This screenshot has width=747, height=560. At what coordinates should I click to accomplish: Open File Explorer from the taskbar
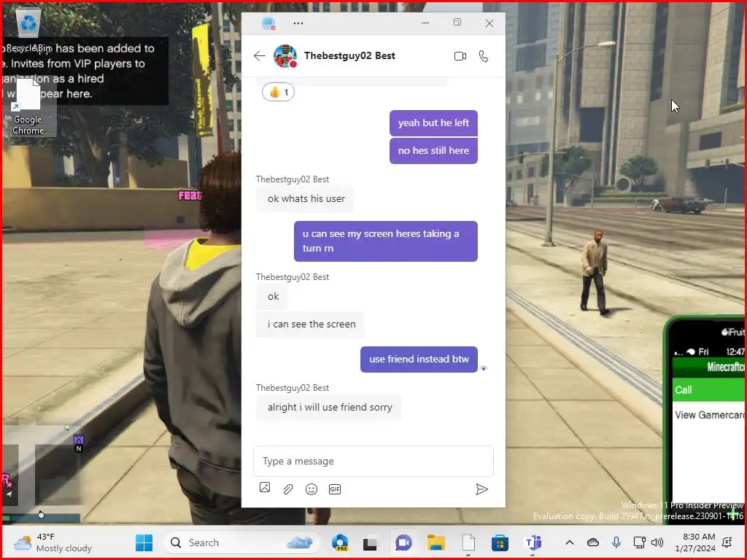click(x=436, y=542)
